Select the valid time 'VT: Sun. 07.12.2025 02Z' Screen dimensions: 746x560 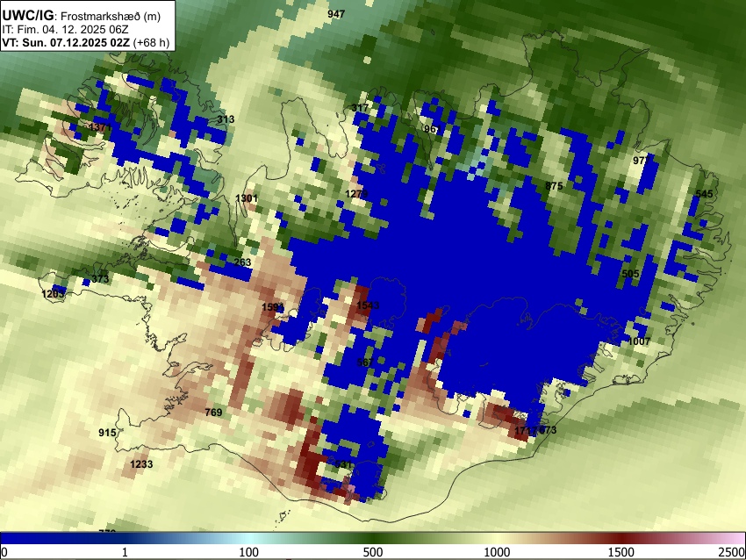click(x=66, y=42)
